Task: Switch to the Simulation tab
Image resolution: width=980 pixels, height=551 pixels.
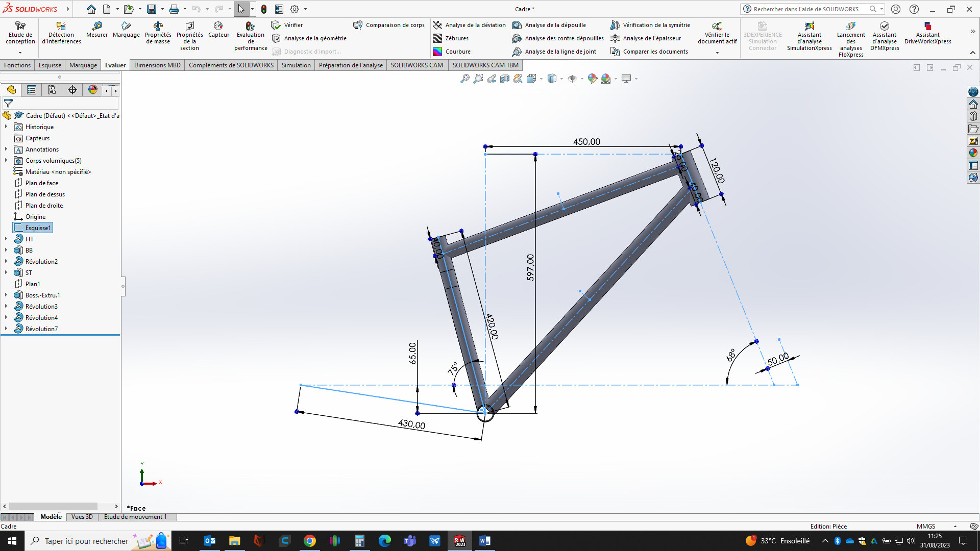Action: pyautogui.click(x=296, y=65)
